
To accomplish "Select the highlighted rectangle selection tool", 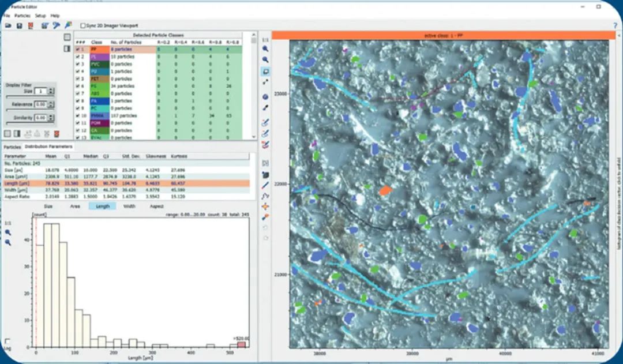I will pyautogui.click(x=265, y=72).
